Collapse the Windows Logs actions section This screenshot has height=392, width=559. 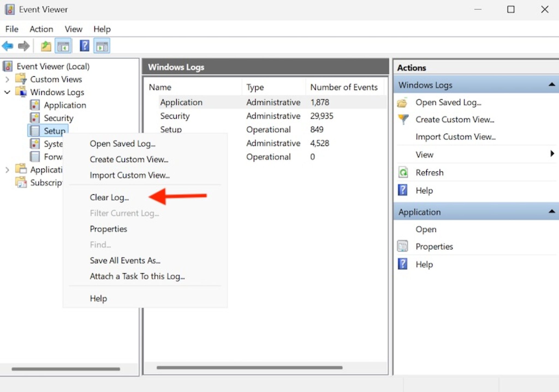click(551, 85)
